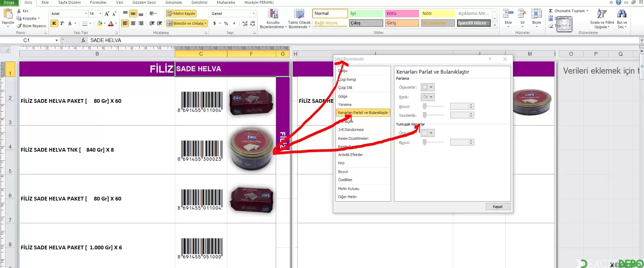
Task: Open the Geliştirici tab
Action: [x=199, y=2]
